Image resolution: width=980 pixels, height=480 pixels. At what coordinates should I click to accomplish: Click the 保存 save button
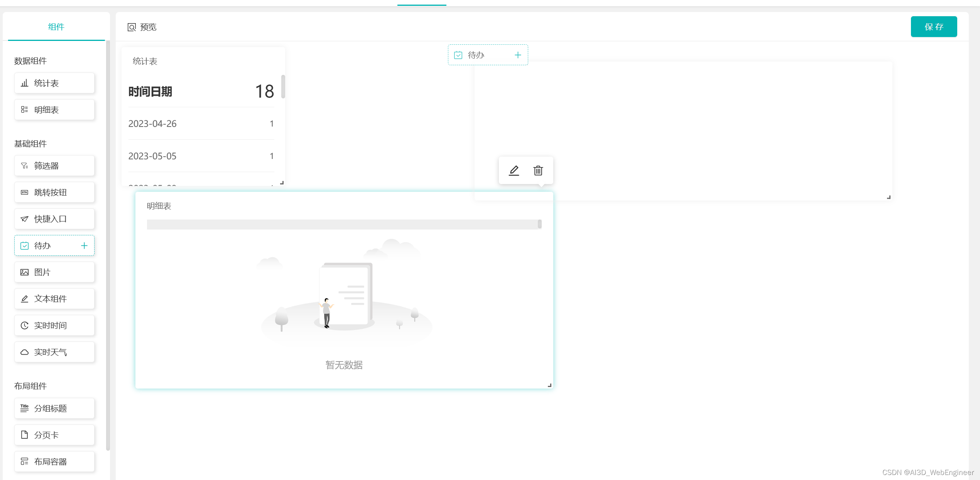[x=934, y=27]
